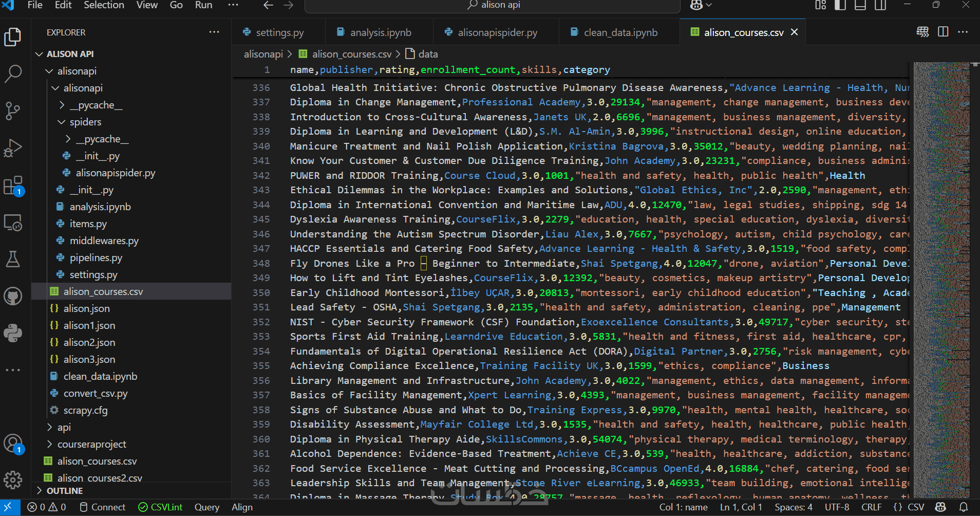Image resolution: width=980 pixels, height=516 pixels.
Task: Expand the OUTLINE section
Action: [x=65, y=491]
